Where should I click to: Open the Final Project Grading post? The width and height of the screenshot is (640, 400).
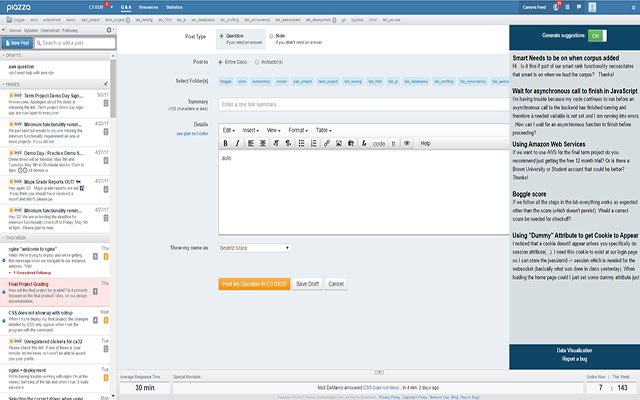(x=55, y=292)
